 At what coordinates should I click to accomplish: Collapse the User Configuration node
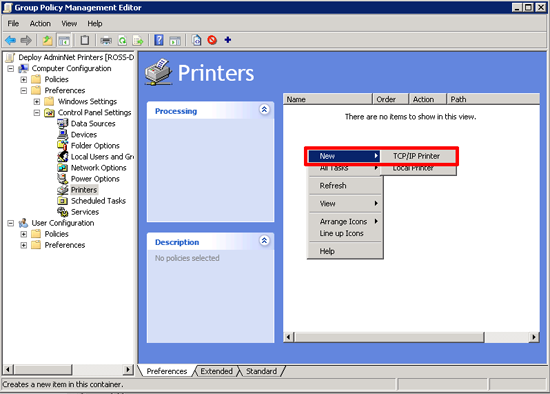tap(11, 223)
